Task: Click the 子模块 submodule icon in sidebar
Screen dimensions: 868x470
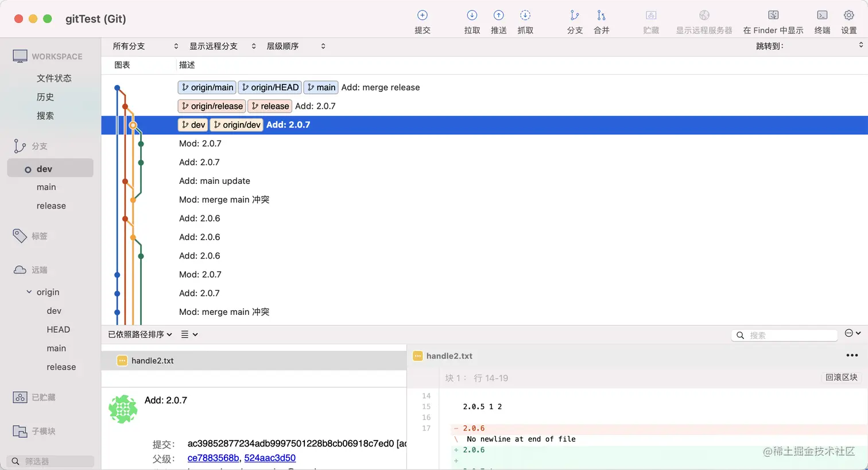Action: [20, 431]
